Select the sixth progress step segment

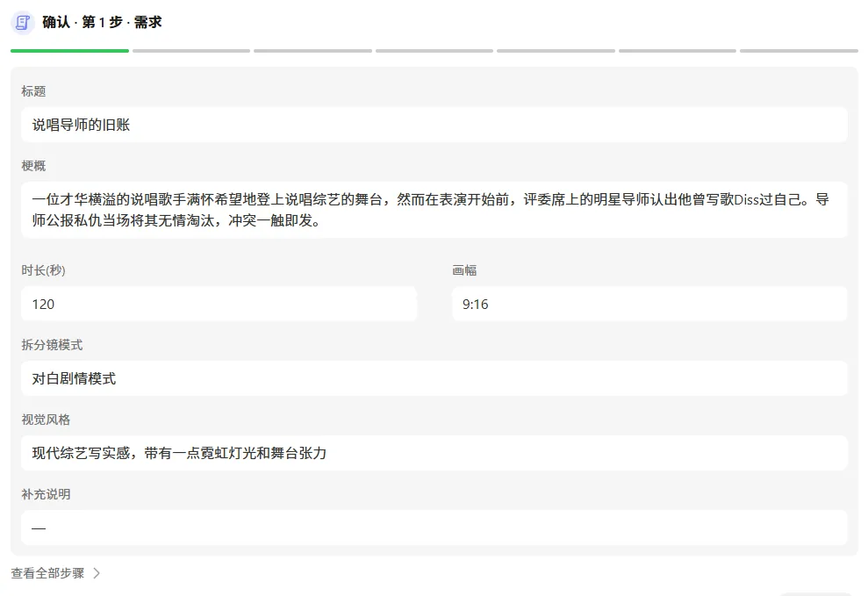point(678,51)
